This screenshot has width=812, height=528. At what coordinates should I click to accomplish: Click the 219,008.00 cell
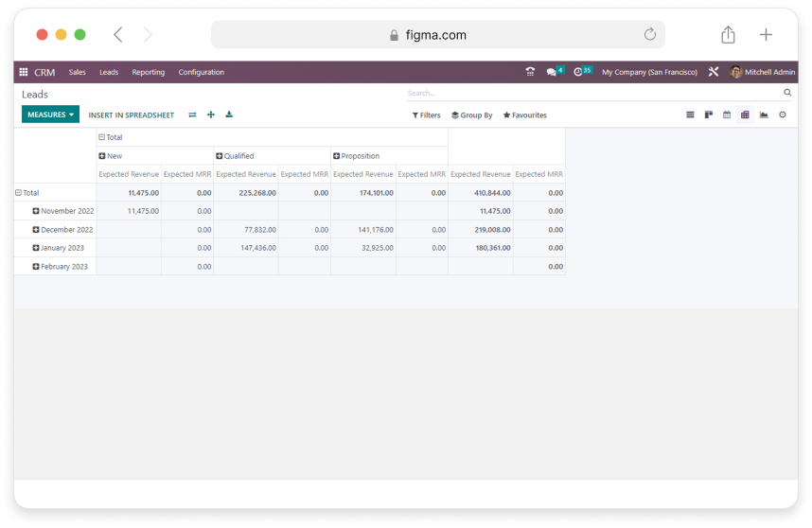click(481, 230)
